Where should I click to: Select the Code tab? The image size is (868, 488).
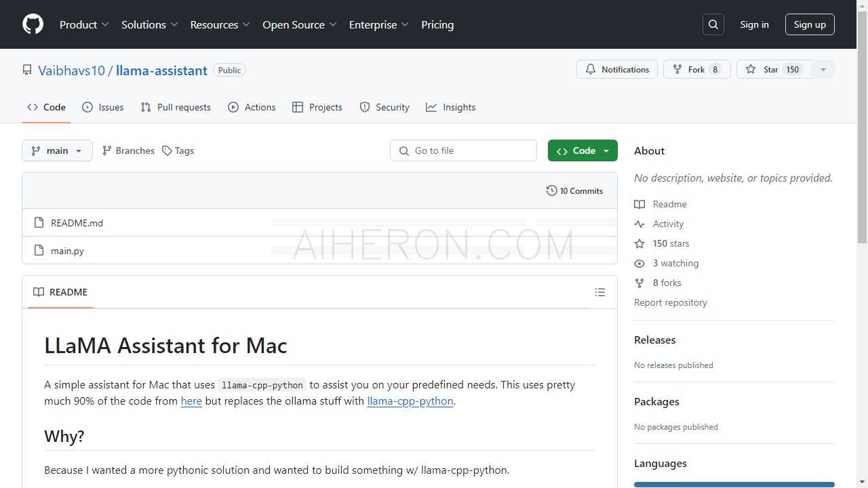(46, 107)
